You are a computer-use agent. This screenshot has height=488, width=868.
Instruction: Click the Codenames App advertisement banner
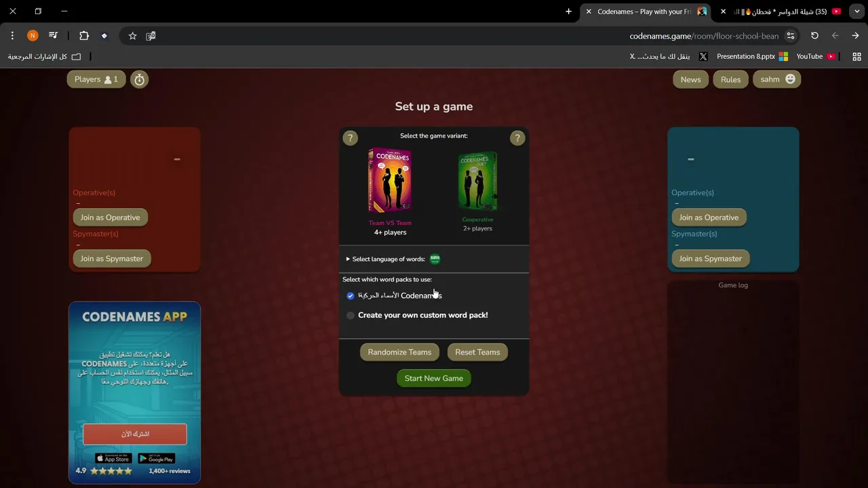coord(134,393)
